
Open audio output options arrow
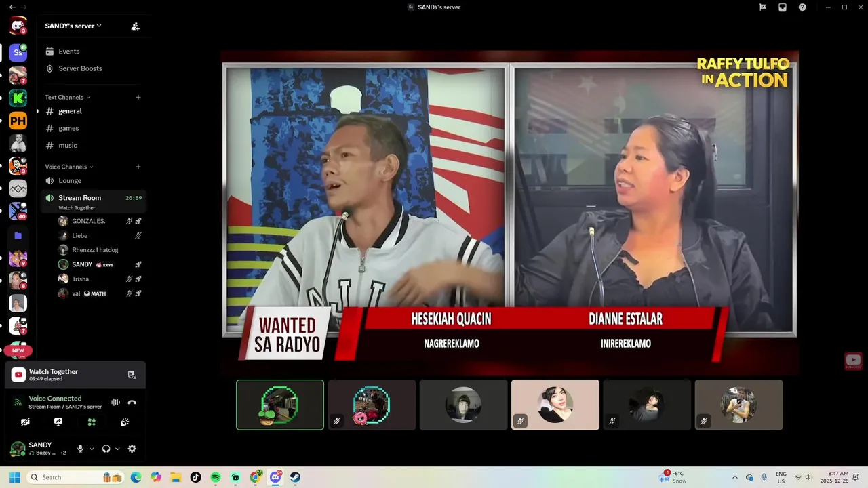(117, 449)
